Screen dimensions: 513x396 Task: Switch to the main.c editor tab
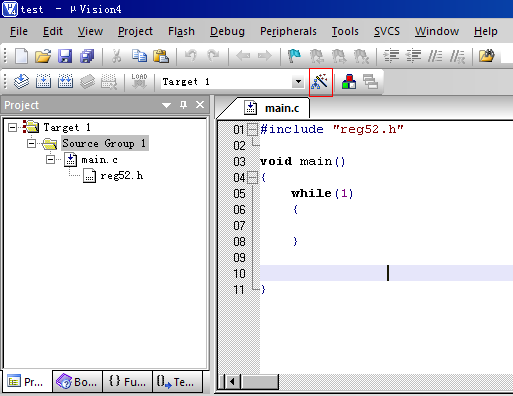(272, 108)
